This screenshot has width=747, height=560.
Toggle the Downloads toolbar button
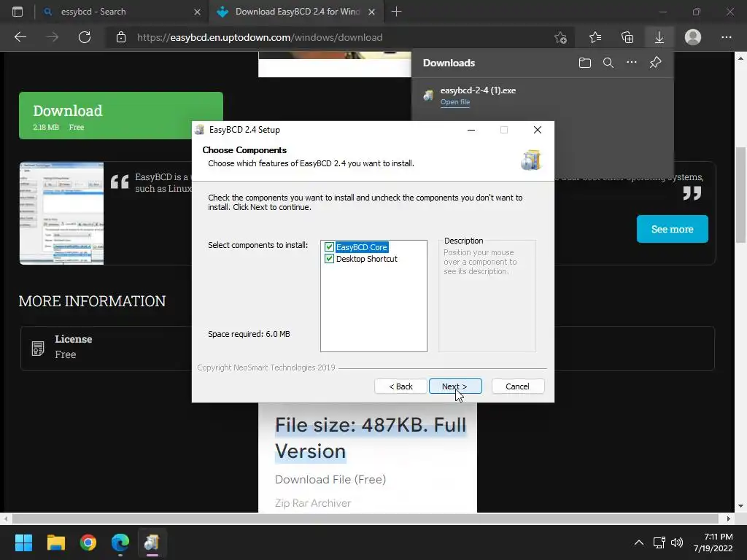point(659,37)
